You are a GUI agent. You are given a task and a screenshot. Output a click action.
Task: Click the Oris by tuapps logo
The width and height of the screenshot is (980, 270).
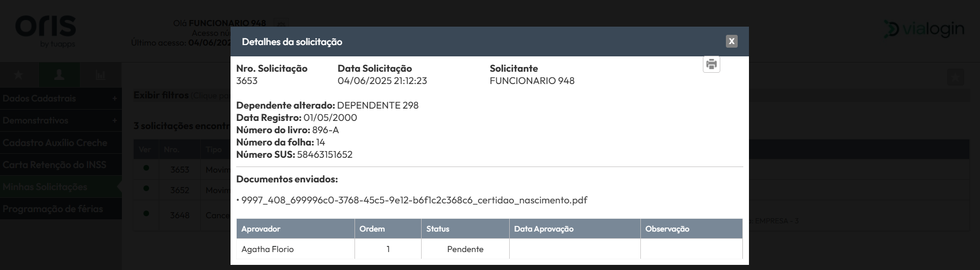point(46,31)
